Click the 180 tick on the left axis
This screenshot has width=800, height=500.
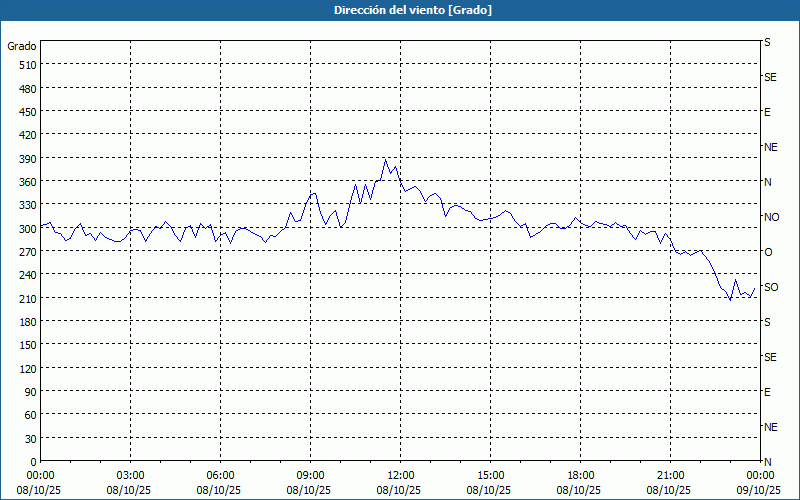(25, 321)
